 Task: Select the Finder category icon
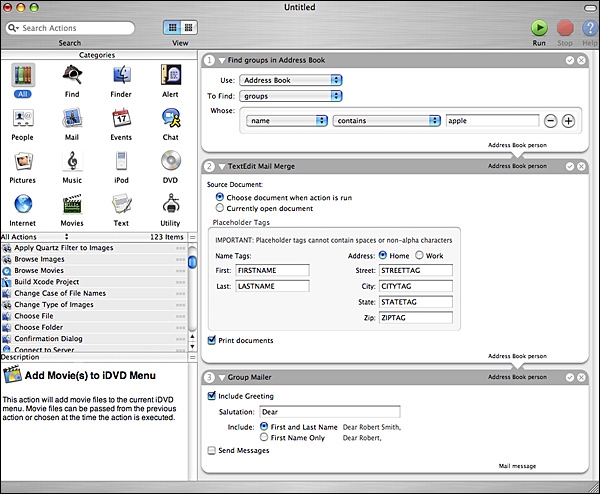(121, 75)
